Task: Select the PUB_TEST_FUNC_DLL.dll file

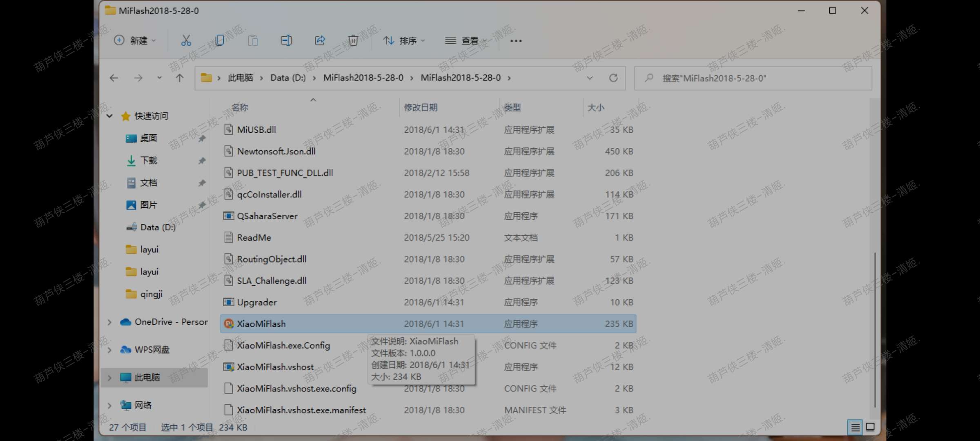Action: [428, 173]
